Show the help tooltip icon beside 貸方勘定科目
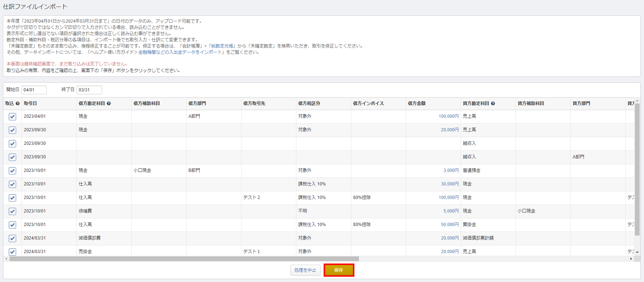This screenshot has width=644, height=282. [x=493, y=104]
